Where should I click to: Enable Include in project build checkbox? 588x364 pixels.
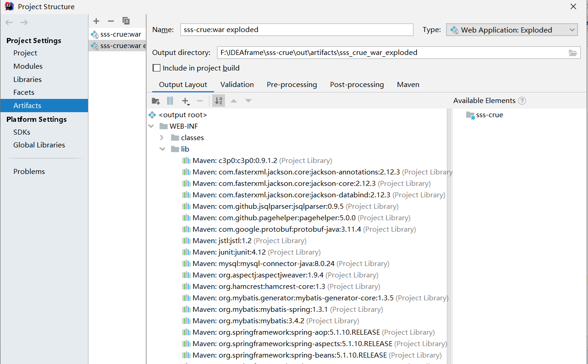157,68
